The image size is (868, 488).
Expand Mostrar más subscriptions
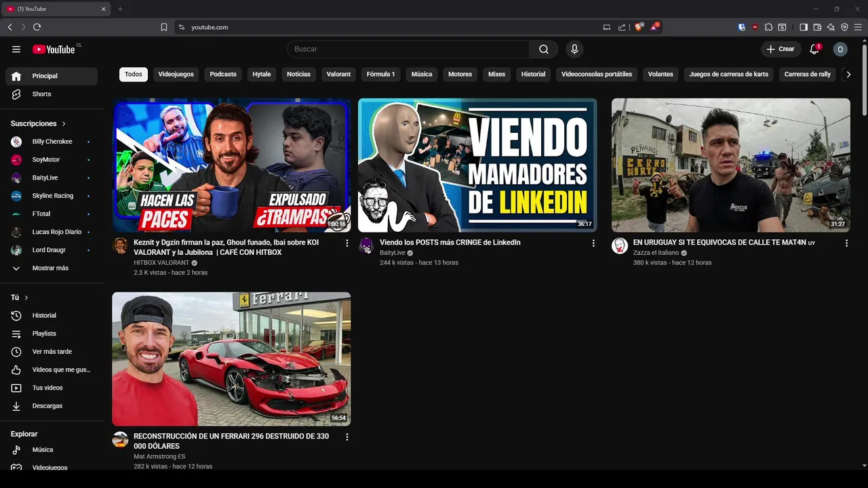tap(52, 268)
